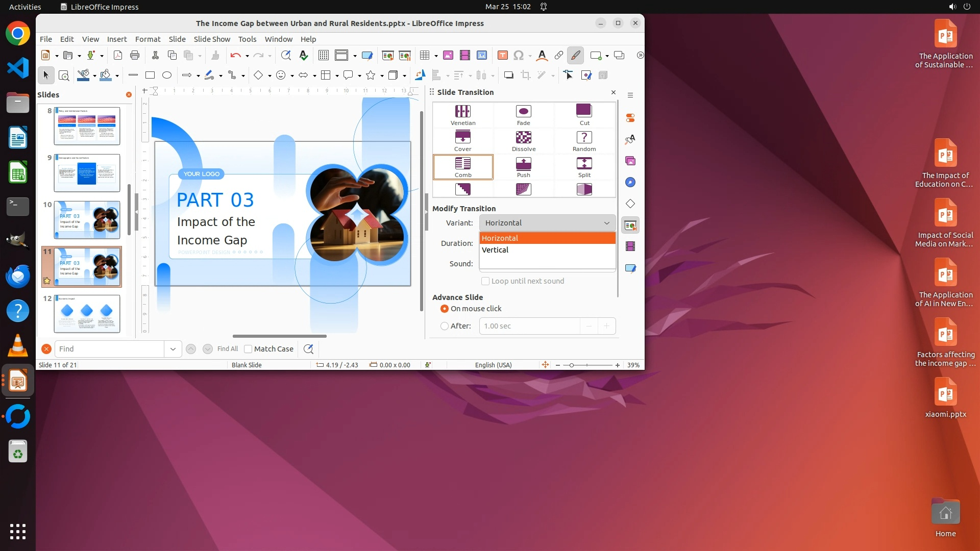Open the Slide Show menu
980x551 pixels.
tap(212, 39)
